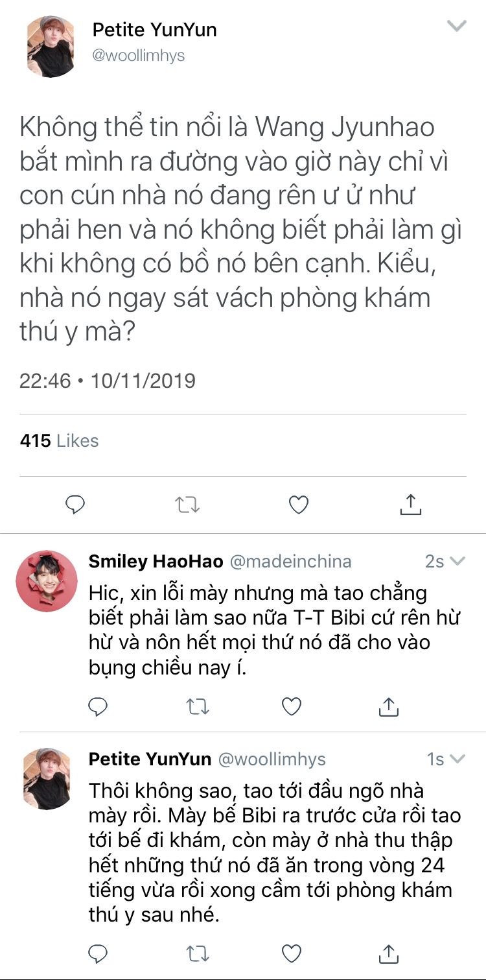Reply to the last Petite YunYun comment
The image size is (486, 980).
[x=98, y=953]
